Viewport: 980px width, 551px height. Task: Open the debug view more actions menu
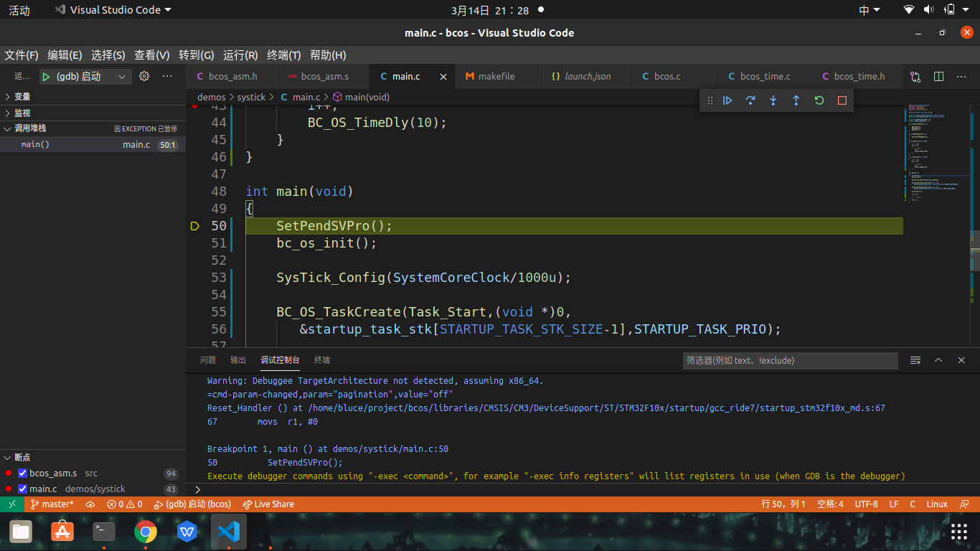tap(167, 76)
